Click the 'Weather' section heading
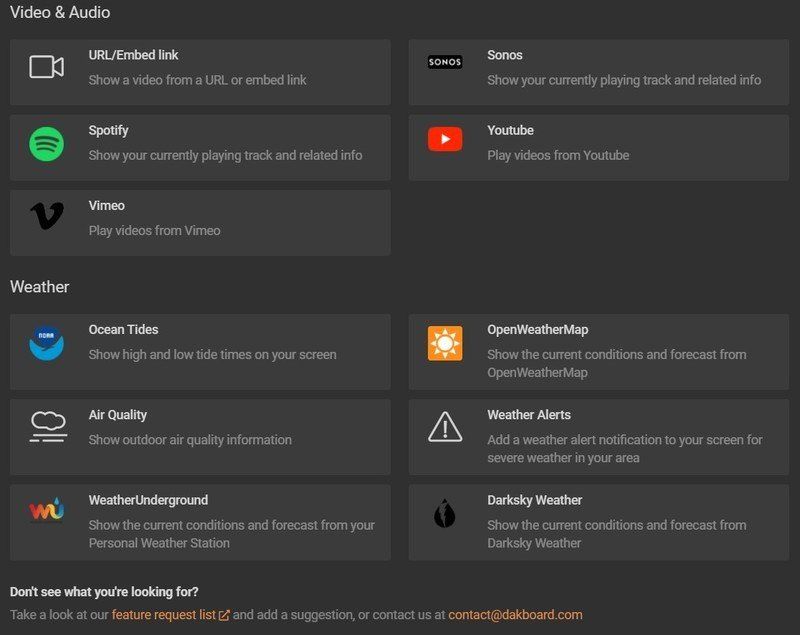 coord(40,287)
